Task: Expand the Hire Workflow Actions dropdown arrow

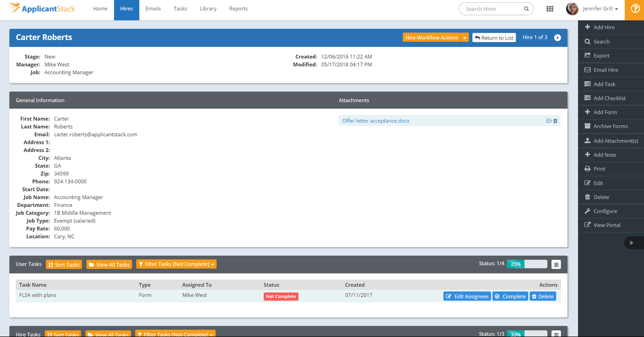Action: [x=465, y=38]
